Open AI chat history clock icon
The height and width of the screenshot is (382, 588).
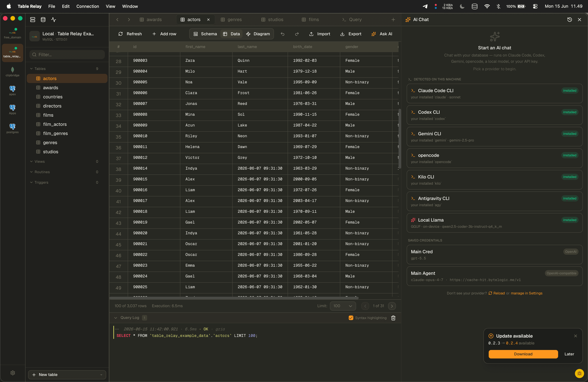tap(570, 19)
